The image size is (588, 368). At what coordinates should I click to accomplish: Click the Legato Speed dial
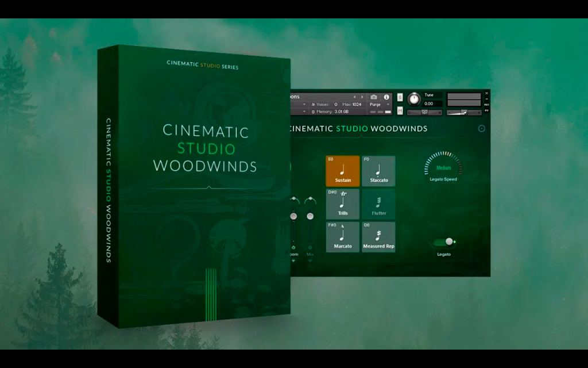(443, 165)
